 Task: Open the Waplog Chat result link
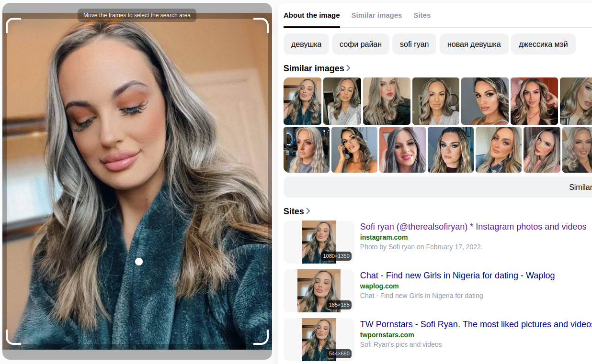pos(457,276)
